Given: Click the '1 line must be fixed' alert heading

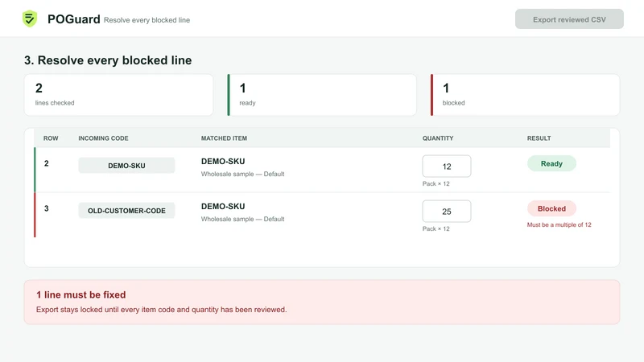Looking at the screenshot, I should coord(81,294).
